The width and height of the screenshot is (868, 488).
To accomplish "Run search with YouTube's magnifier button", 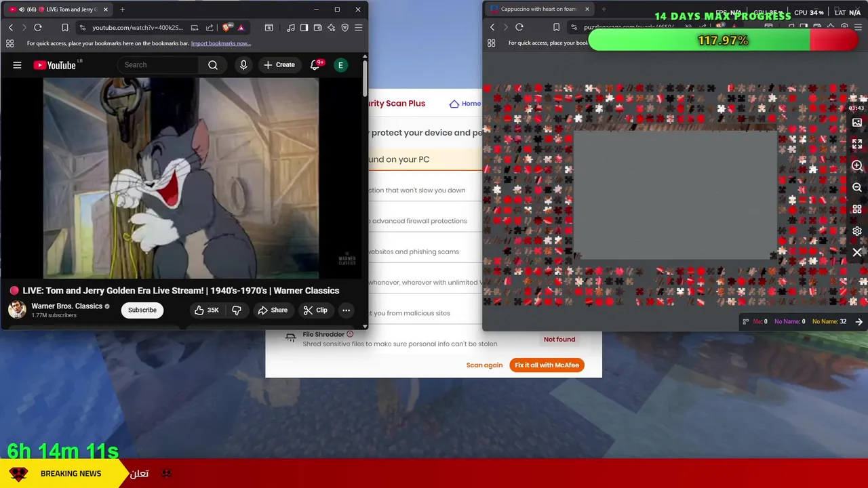I will point(213,65).
